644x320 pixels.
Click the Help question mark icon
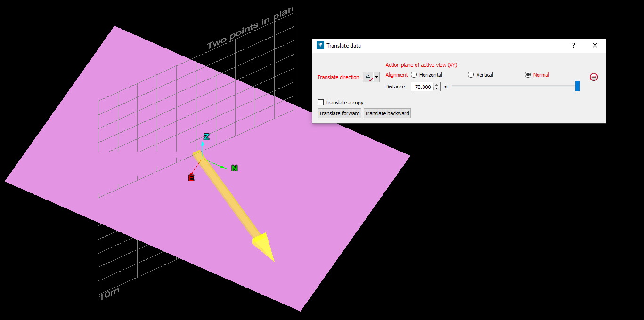[573, 45]
